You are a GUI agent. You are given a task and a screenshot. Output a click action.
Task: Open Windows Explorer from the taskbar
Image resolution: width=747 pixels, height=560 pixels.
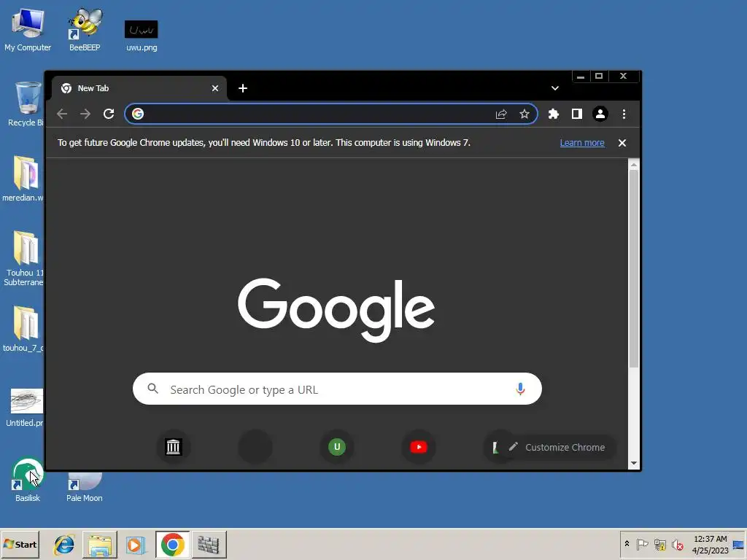point(99,544)
